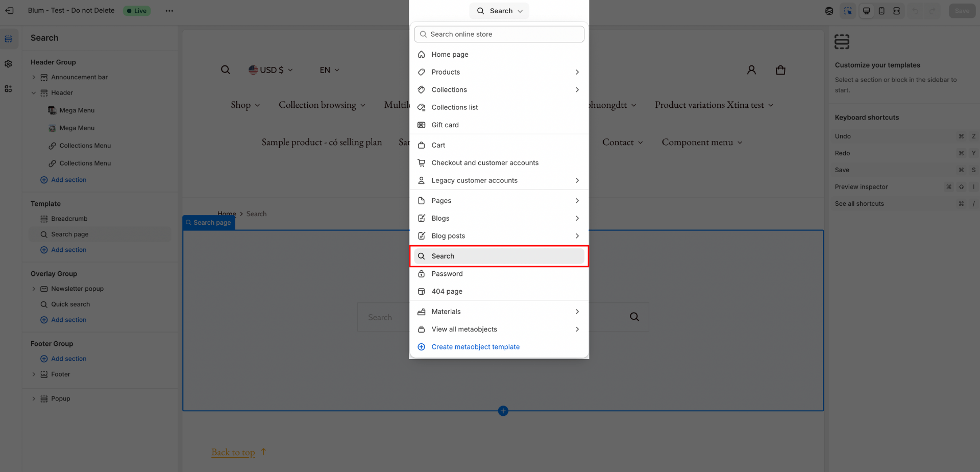
Task: Open the Products submenu in page list
Action: [577, 72]
